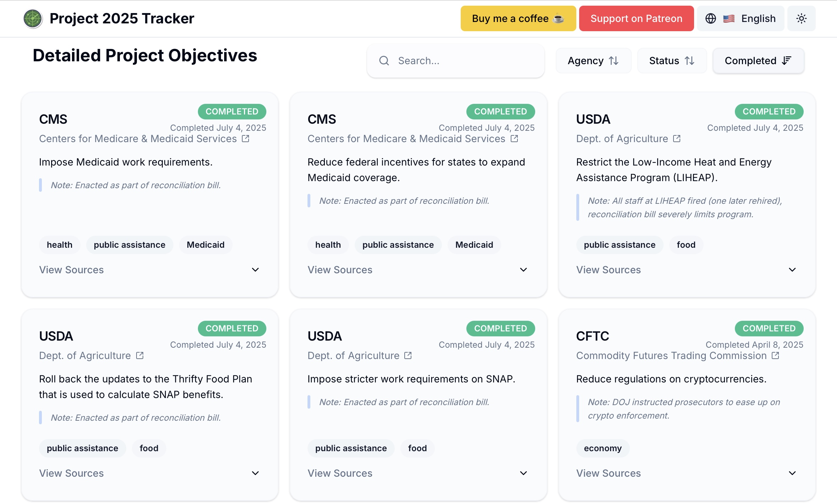Sort objectives by Status
The height and width of the screenshot is (504, 837).
point(672,61)
